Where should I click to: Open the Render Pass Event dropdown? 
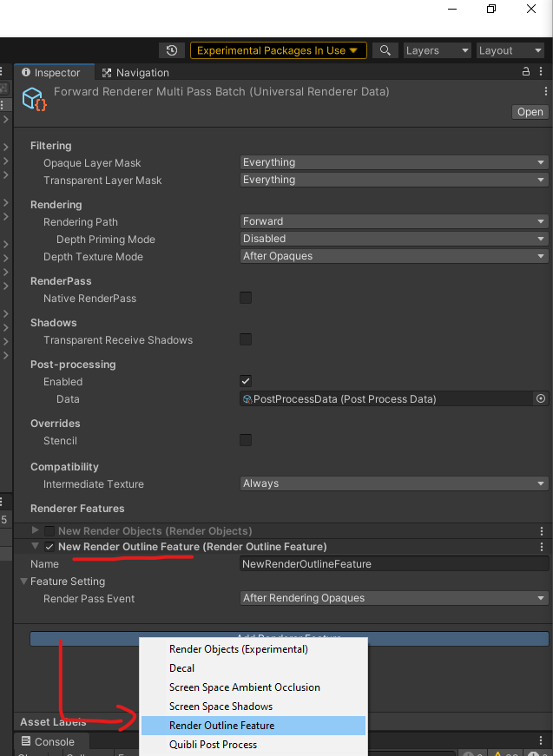tap(394, 598)
